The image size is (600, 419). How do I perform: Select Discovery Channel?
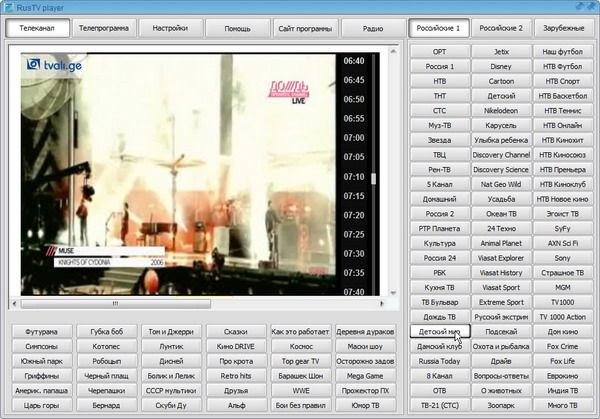[501, 155]
